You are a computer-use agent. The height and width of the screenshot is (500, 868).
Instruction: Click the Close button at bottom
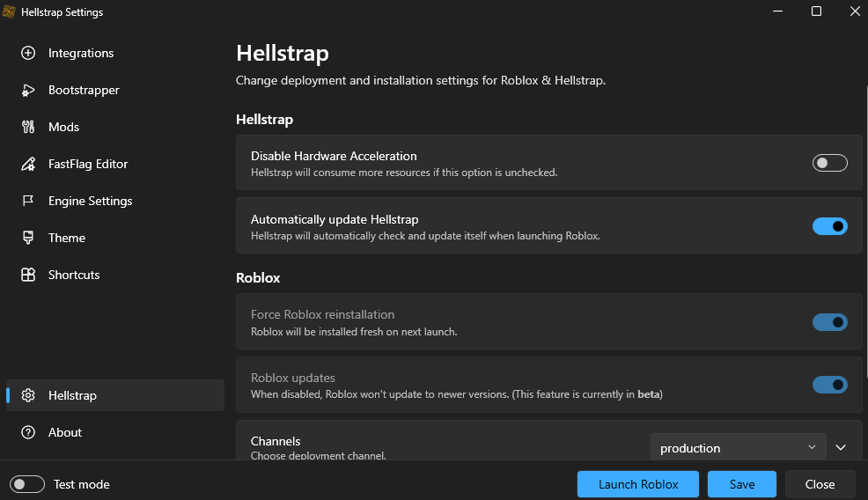[820, 484]
